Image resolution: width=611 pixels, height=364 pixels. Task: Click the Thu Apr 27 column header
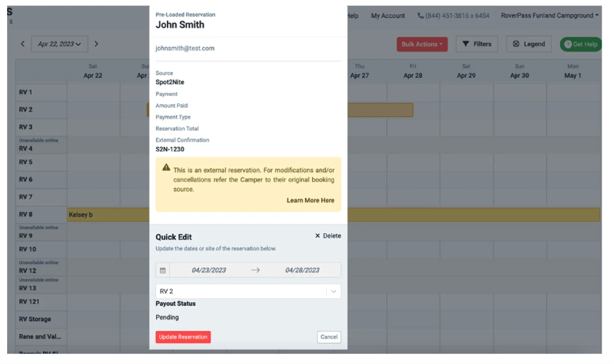359,72
